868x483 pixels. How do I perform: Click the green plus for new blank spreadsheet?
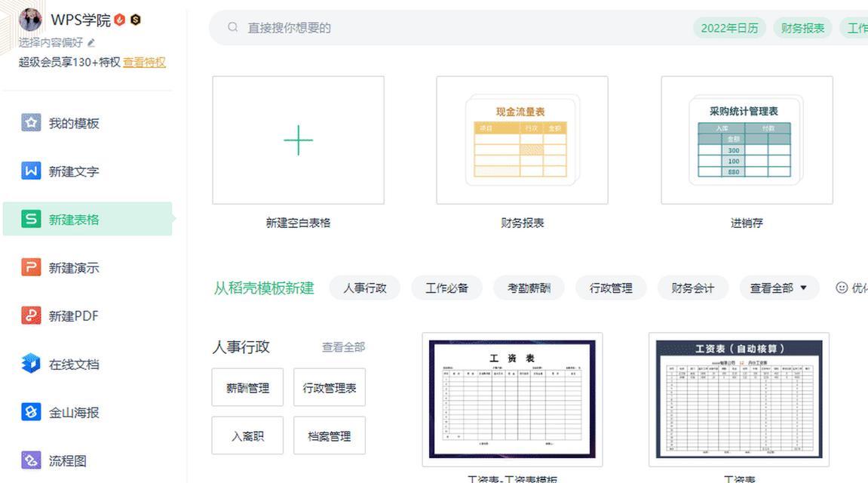click(x=299, y=140)
